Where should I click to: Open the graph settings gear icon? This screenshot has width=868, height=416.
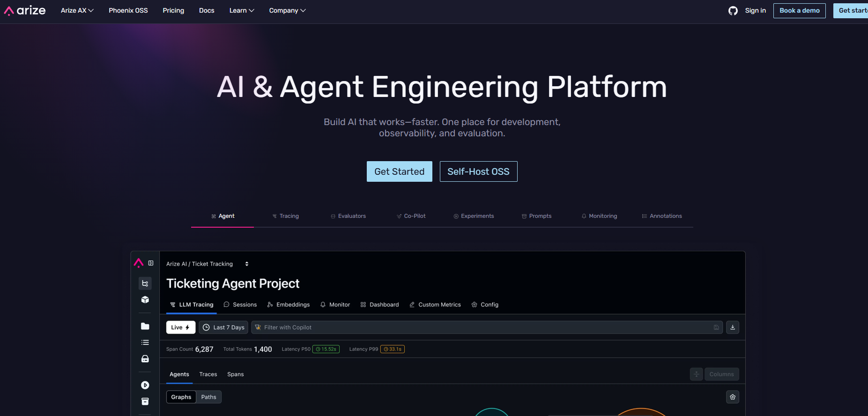(x=733, y=397)
